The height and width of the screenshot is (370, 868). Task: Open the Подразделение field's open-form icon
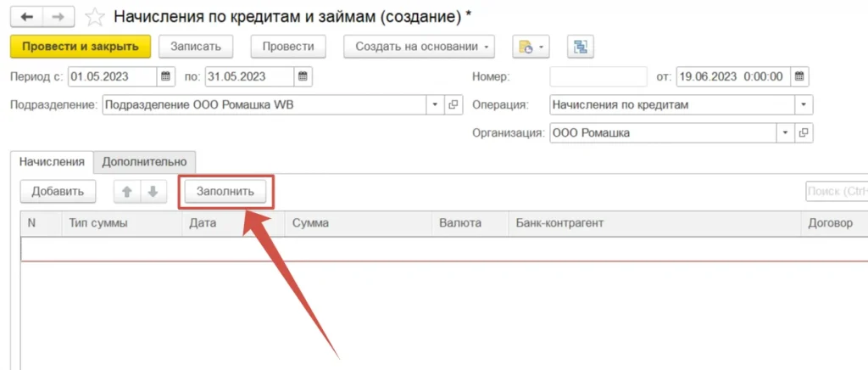[x=453, y=105]
